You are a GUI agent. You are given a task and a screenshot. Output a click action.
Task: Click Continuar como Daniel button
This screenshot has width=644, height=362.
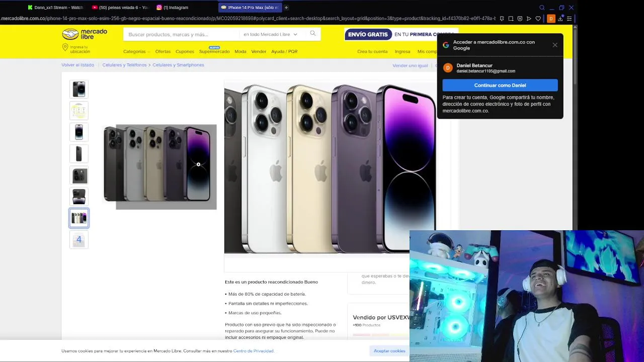(500, 85)
